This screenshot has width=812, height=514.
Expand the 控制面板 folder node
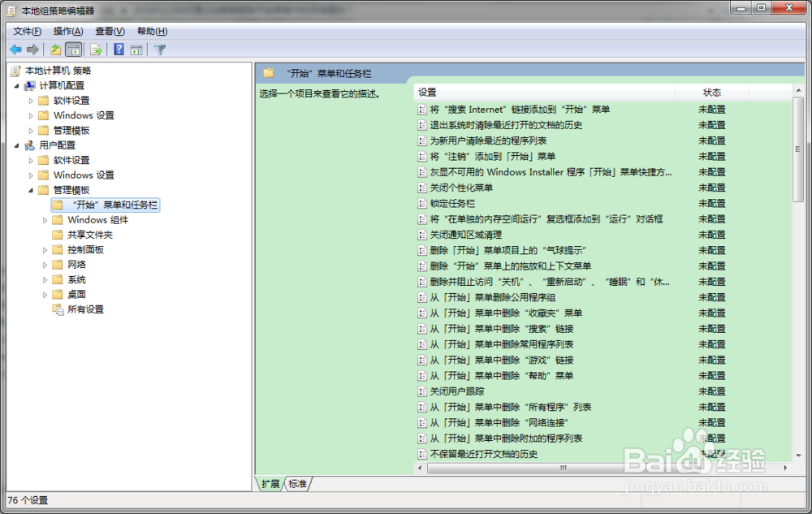pos(45,251)
